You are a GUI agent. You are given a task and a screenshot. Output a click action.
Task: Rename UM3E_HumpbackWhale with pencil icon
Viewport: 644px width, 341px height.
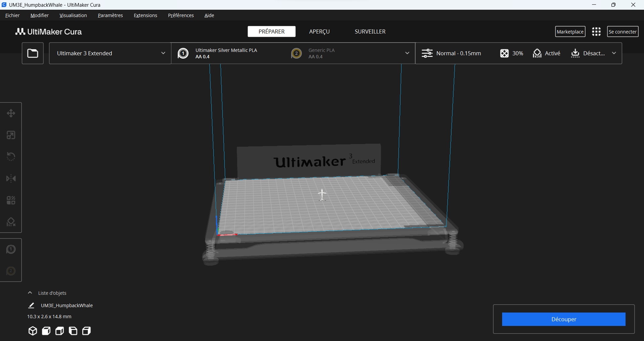point(31,305)
